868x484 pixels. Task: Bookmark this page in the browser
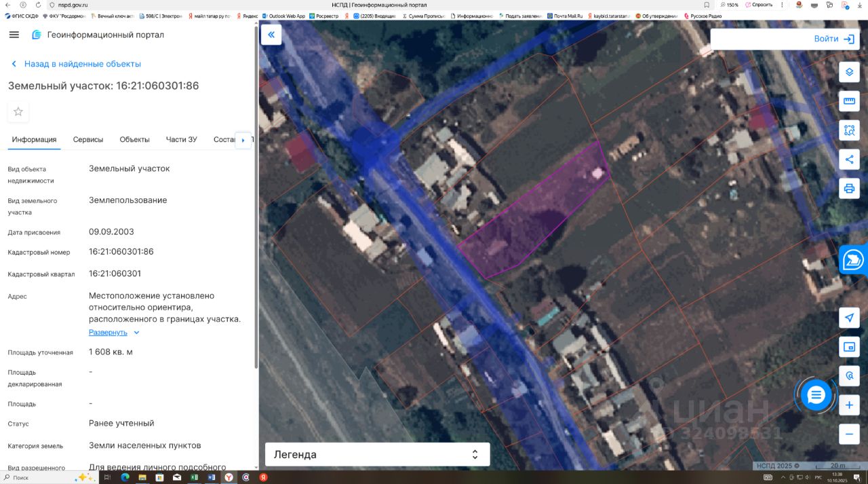point(707,5)
